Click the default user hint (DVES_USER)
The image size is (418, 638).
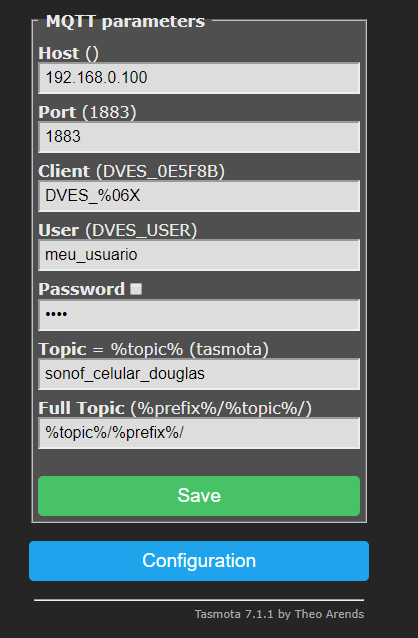click(141, 230)
